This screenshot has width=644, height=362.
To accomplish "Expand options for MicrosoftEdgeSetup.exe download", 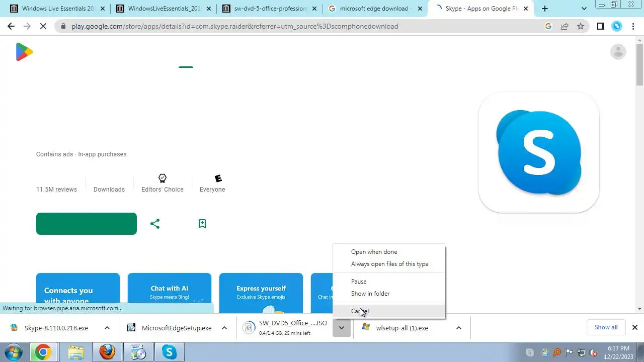I will tap(224, 328).
